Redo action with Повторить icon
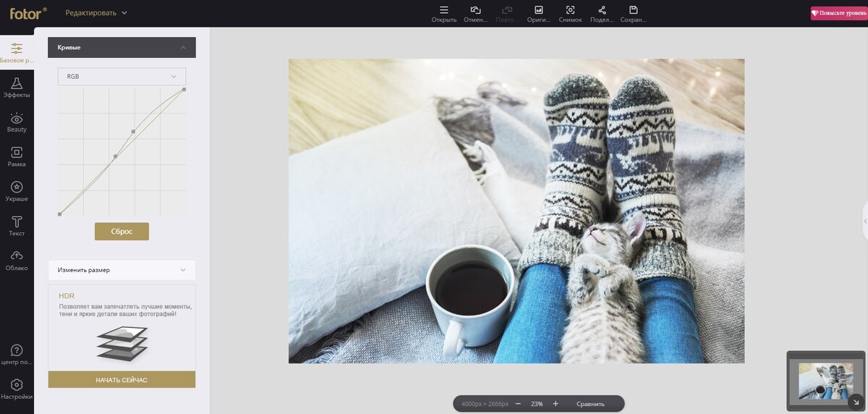Screen dimensions: 868x414 click(x=507, y=14)
